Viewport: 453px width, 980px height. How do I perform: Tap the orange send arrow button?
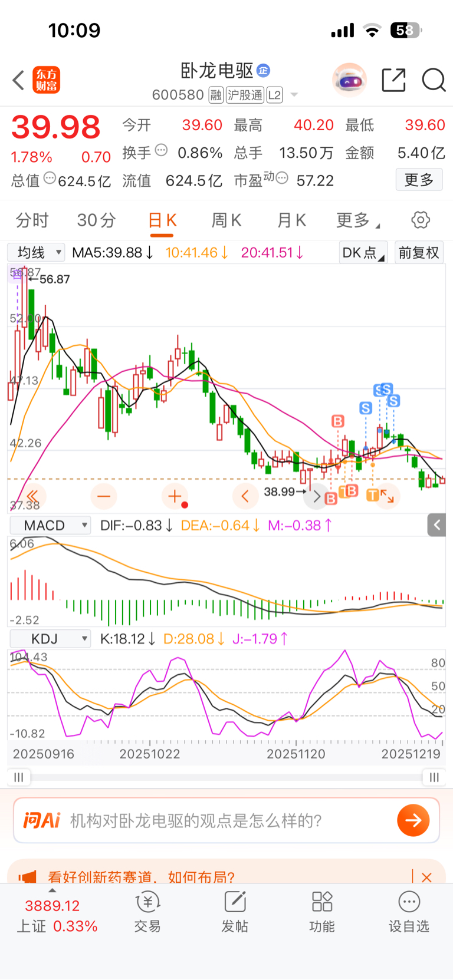413,820
